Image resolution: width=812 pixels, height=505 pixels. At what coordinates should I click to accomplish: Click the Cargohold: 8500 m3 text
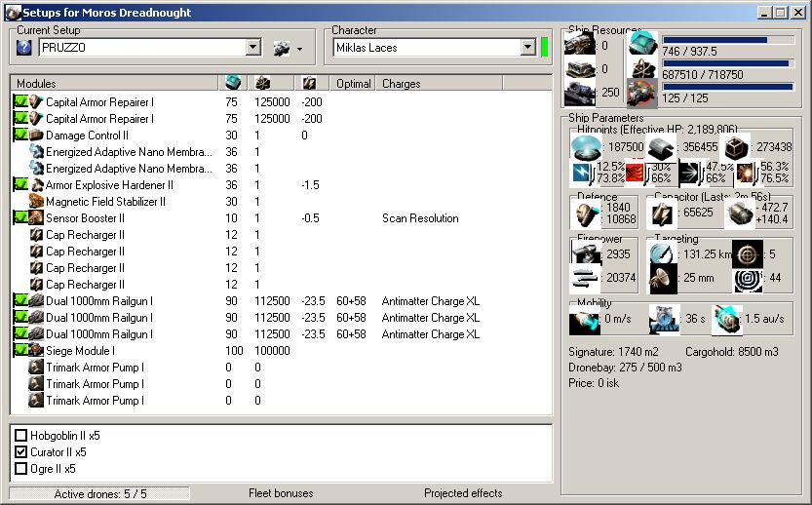[732, 352]
